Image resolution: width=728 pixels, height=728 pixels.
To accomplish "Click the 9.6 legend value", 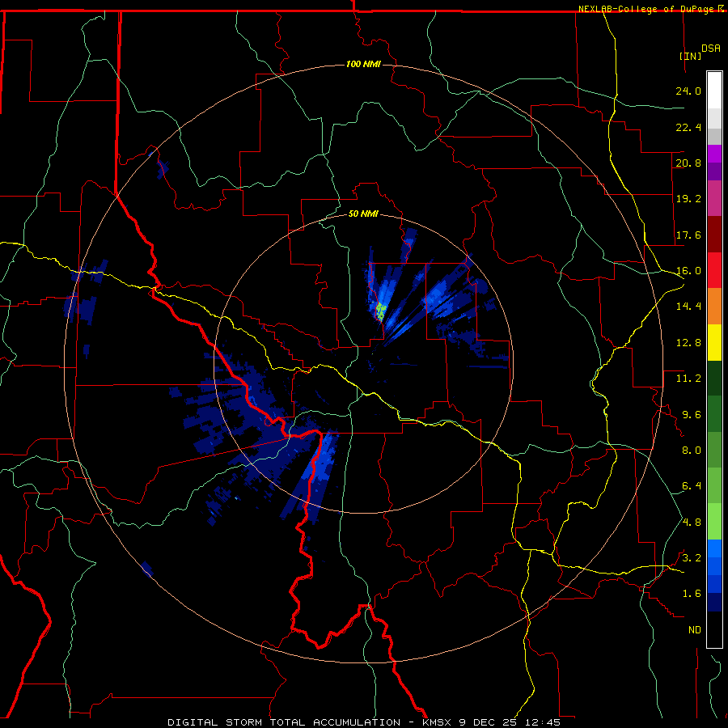I will tap(692, 415).
